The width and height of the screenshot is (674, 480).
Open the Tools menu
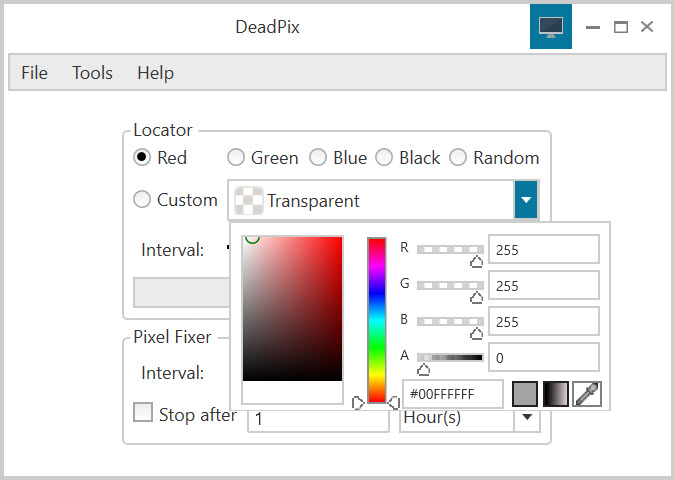[x=92, y=73]
